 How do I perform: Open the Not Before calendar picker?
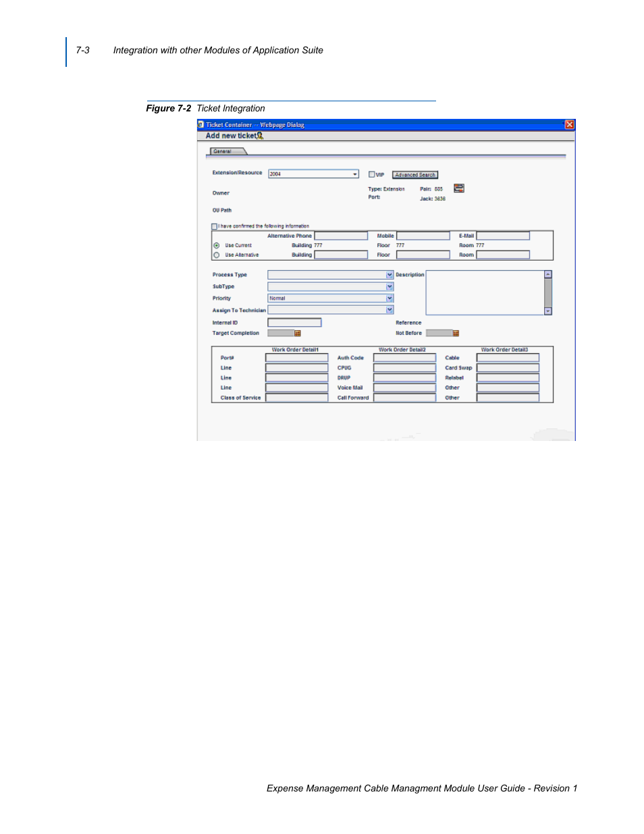(x=456, y=334)
